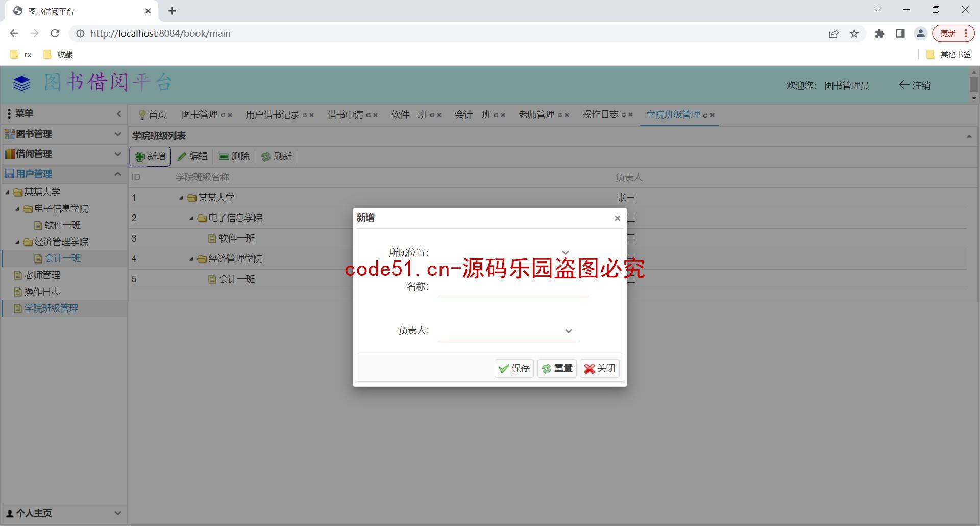
Task: Collapse the 用户管理 accordion section
Action: [63, 174]
